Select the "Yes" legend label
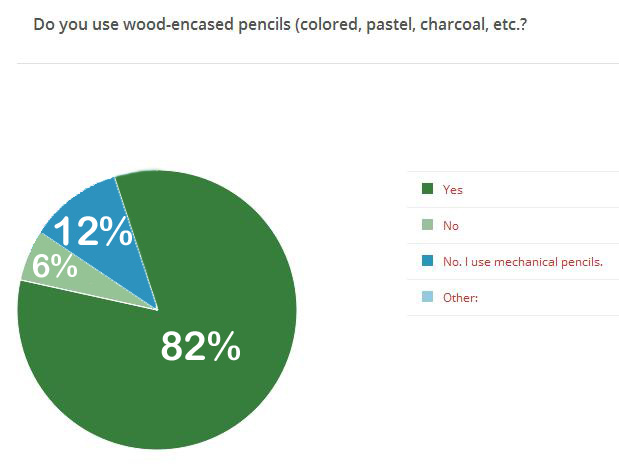This screenshot has height=464, width=619. [x=453, y=189]
